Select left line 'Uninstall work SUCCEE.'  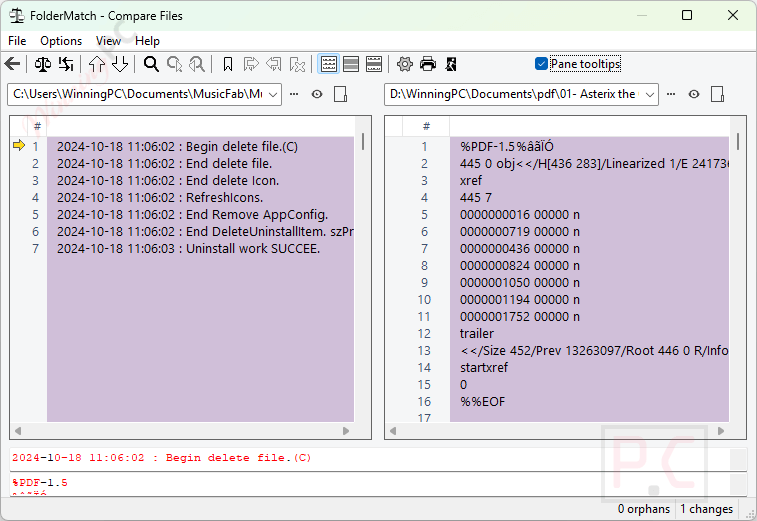coord(200,249)
